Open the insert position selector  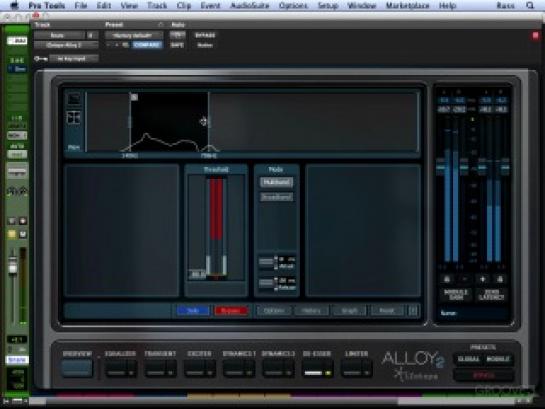point(92,35)
